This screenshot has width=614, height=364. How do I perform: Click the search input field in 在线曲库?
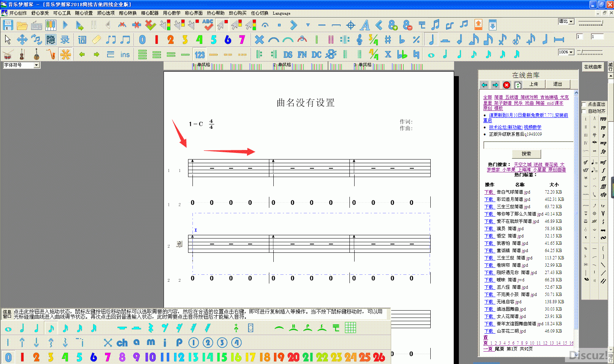click(x=528, y=145)
